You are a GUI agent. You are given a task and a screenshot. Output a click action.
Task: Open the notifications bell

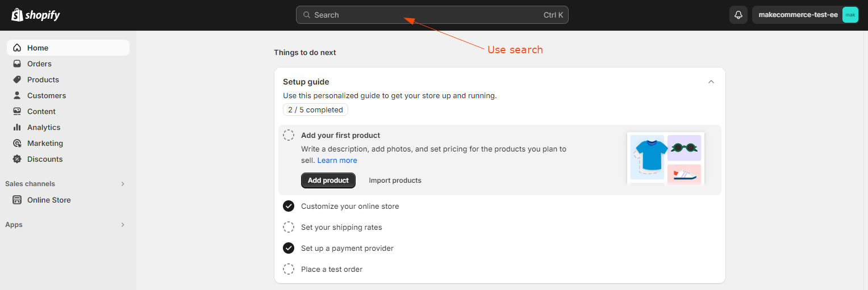coord(738,15)
